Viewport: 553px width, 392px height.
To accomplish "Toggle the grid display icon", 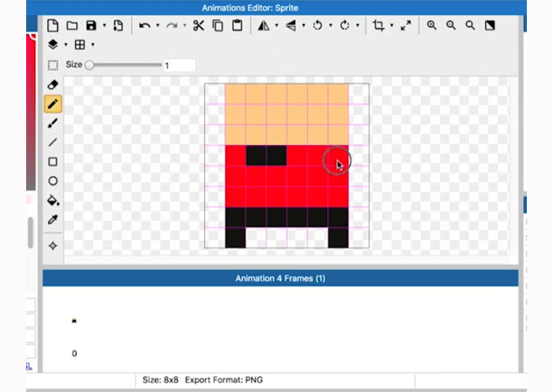I will 80,45.
